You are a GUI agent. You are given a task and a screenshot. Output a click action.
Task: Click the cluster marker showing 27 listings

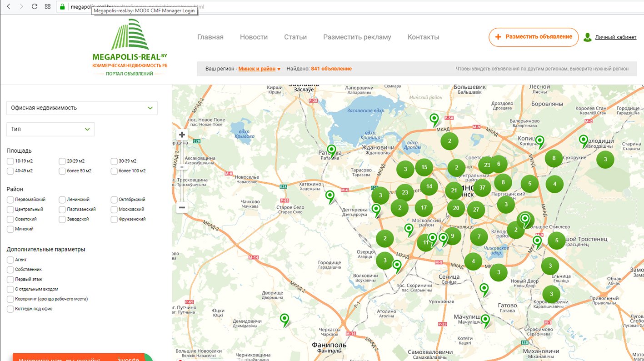(476, 210)
